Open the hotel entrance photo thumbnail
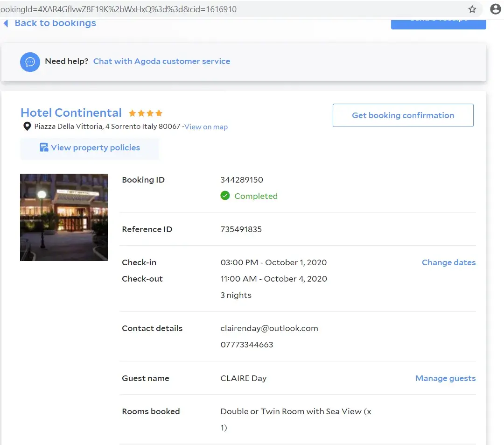Image resolution: width=504 pixels, height=445 pixels. pyautogui.click(x=64, y=217)
